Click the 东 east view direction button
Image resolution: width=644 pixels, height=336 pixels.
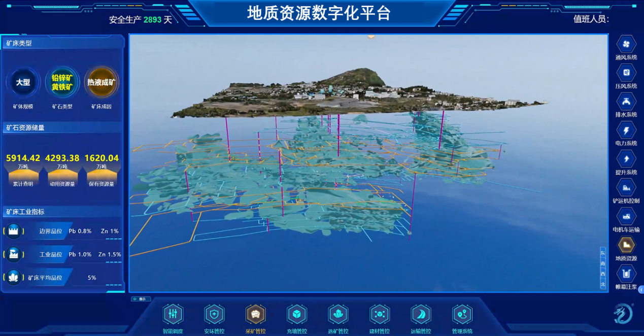pyautogui.click(x=603, y=253)
